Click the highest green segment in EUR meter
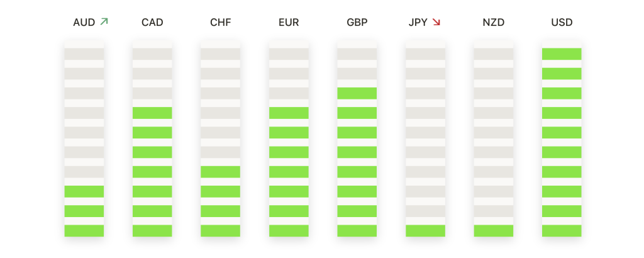The width and height of the screenshot is (644, 258). pyautogui.click(x=289, y=113)
